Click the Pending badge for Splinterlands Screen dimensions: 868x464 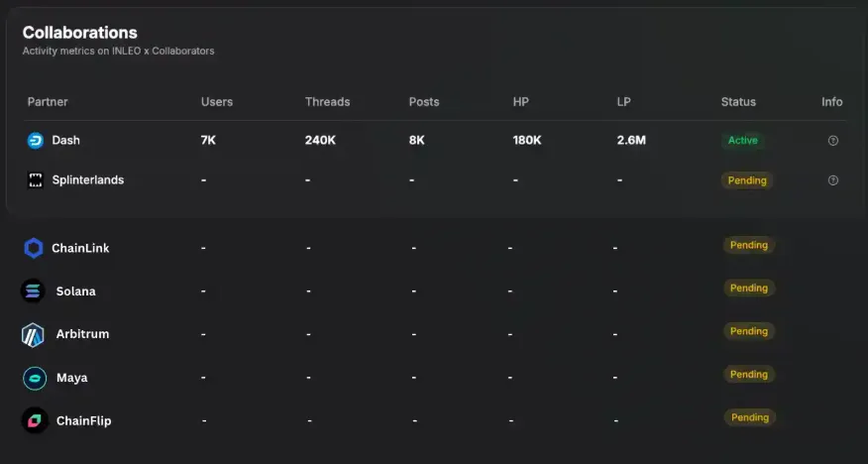click(x=747, y=180)
